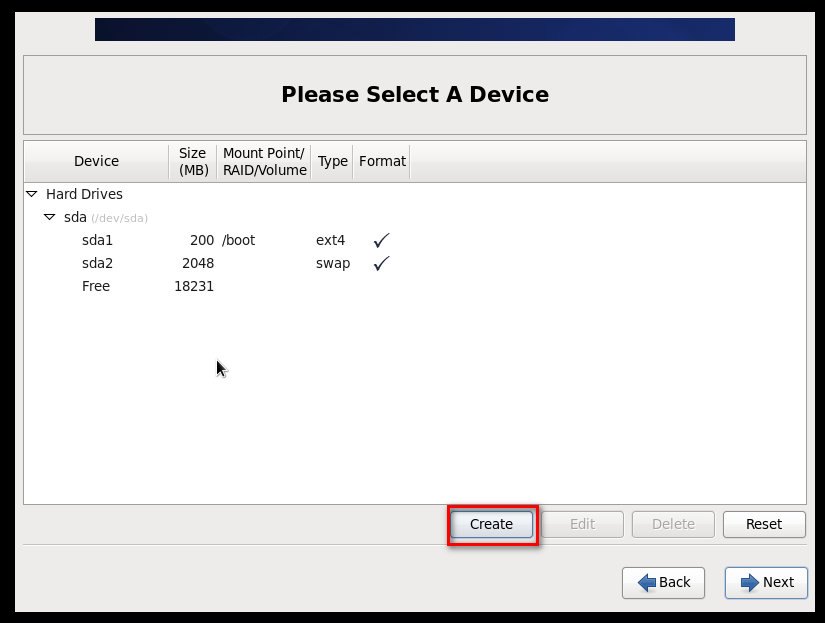
Task: Click the 18231 free size value
Action: click(x=194, y=286)
